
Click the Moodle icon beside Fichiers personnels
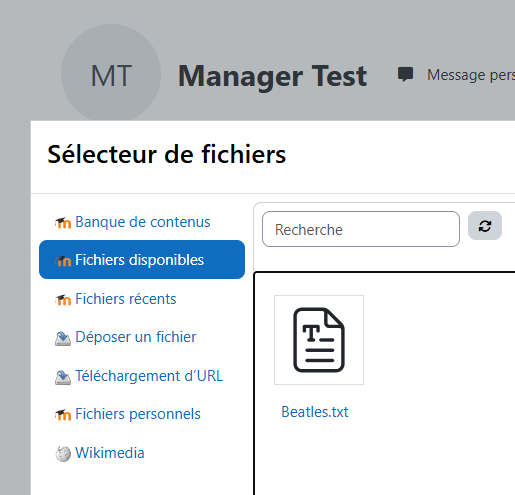point(63,415)
